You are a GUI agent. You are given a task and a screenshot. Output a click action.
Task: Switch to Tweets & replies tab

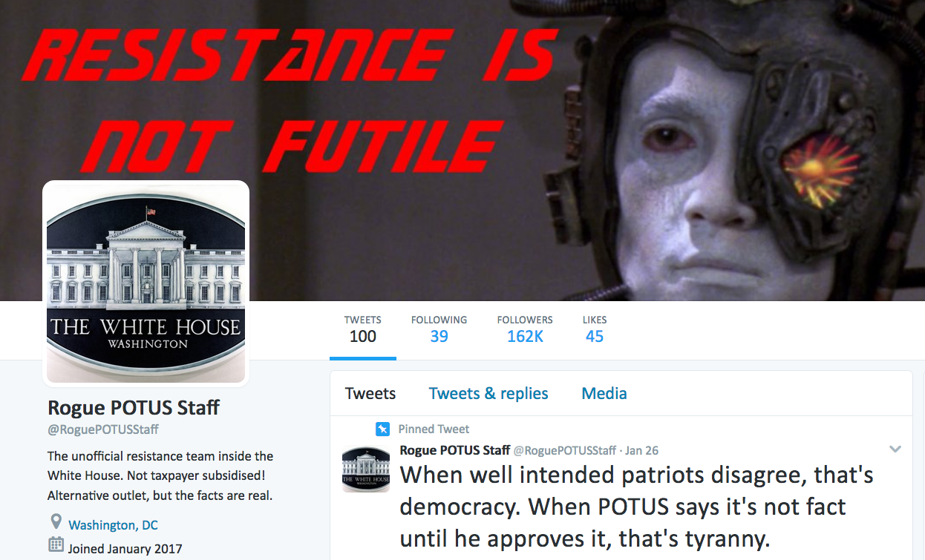tap(488, 394)
